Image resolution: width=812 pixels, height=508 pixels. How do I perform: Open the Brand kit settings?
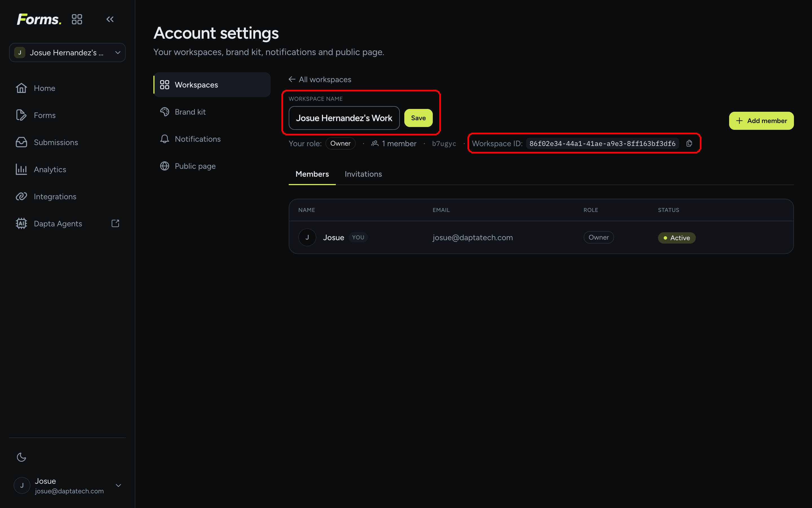click(212, 112)
